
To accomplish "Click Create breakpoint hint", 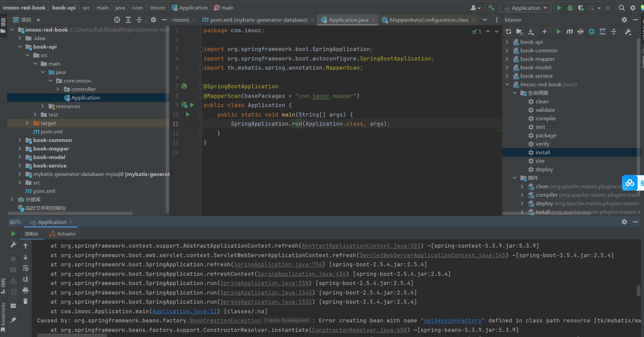I will point(287,320).
